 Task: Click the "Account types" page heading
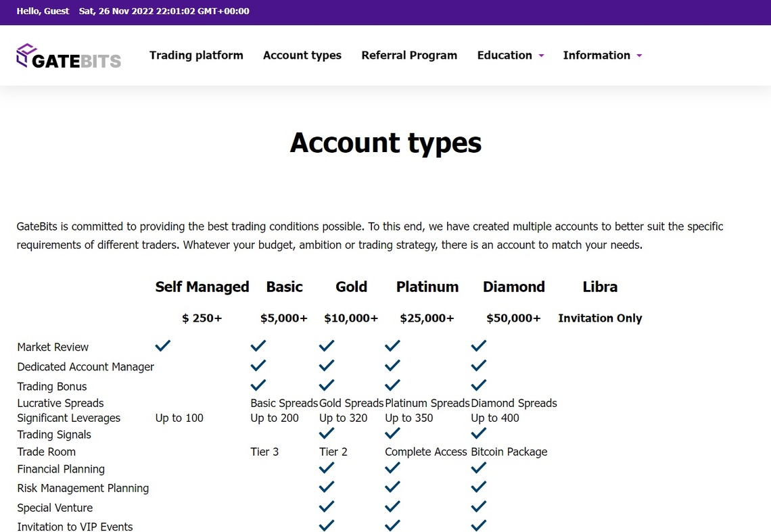point(385,143)
